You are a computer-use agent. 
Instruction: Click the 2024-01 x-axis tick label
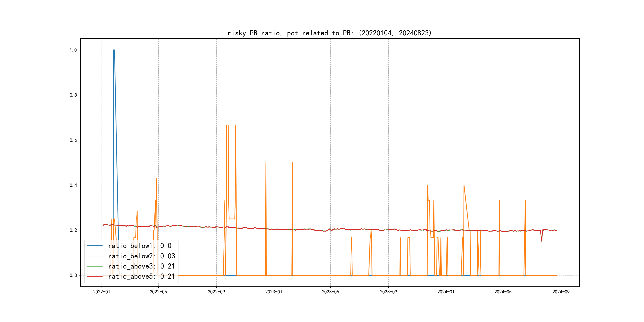(x=446, y=292)
